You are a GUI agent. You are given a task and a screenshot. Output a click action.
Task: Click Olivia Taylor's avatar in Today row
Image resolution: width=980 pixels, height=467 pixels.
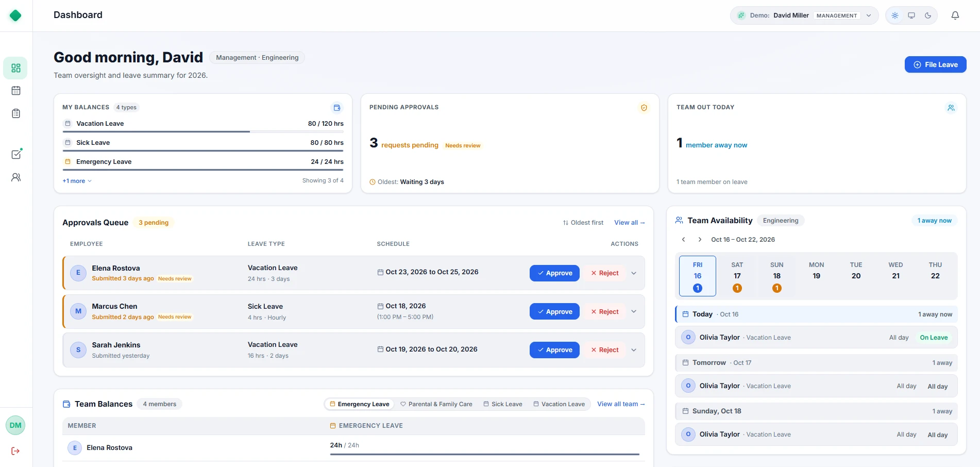click(x=688, y=338)
